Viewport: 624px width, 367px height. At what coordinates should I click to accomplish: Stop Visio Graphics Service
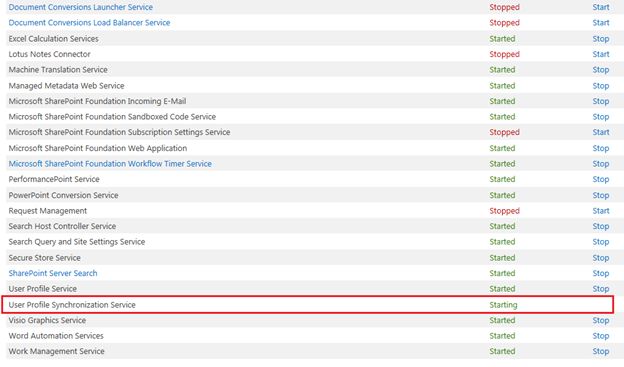click(601, 320)
